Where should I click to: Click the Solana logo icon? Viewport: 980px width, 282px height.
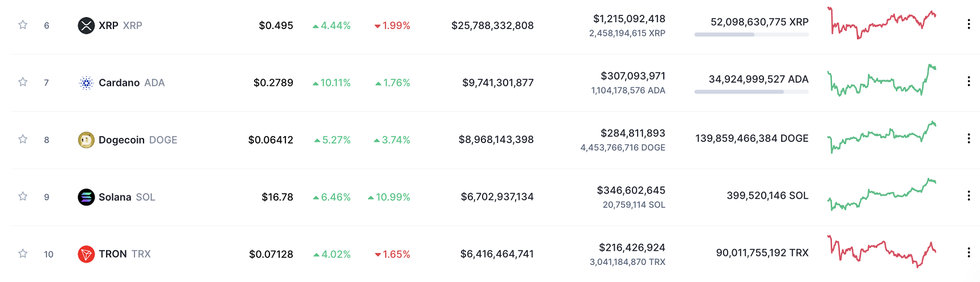click(86, 197)
